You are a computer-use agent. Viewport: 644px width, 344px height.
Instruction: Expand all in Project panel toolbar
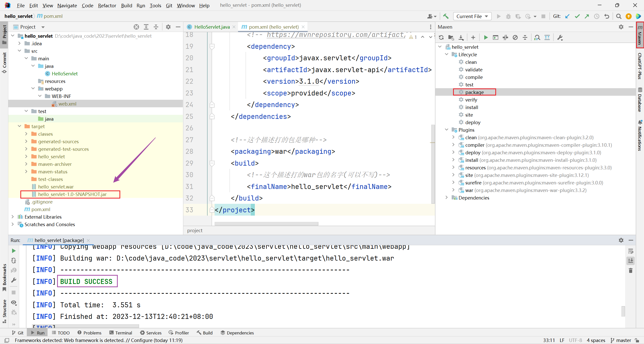(x=146, y=27)
